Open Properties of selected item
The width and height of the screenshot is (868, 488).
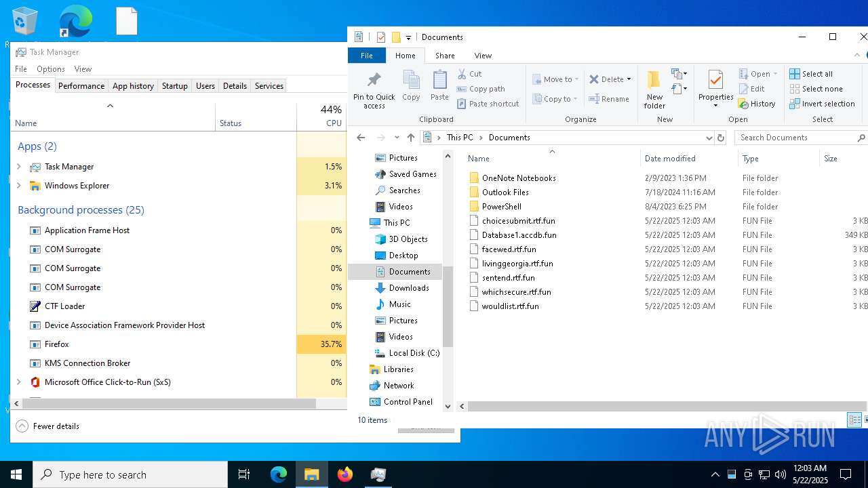click(x=715, y=89)
